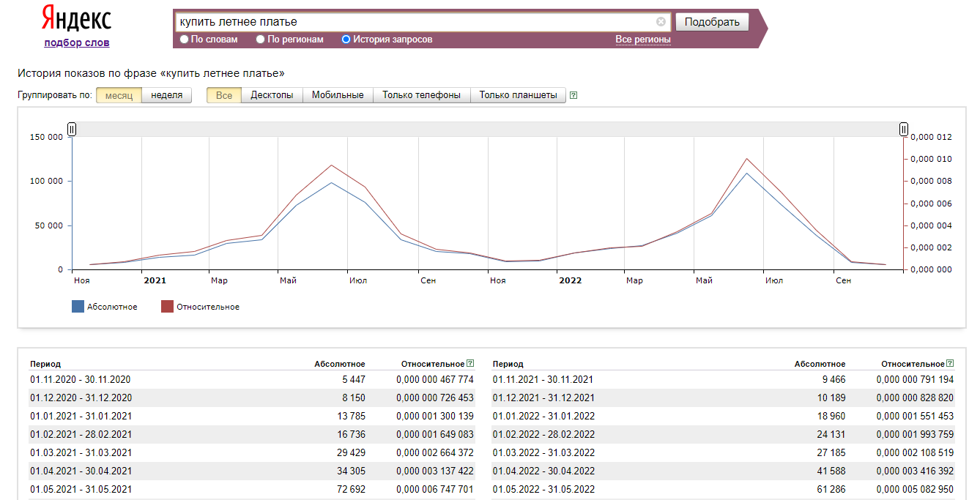The image size is (980, 500).
Task: Click the red Относительное legend square
Action: [167, 307]
